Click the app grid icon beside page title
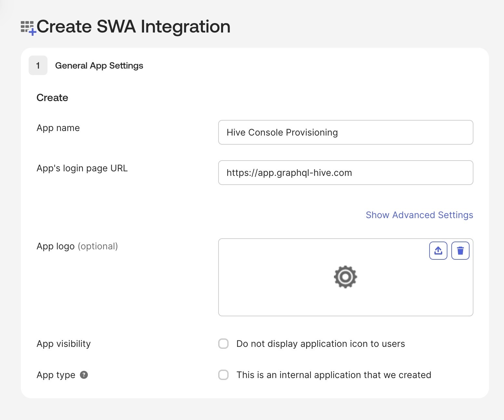The image size is (504, 420). coord(28,28)
